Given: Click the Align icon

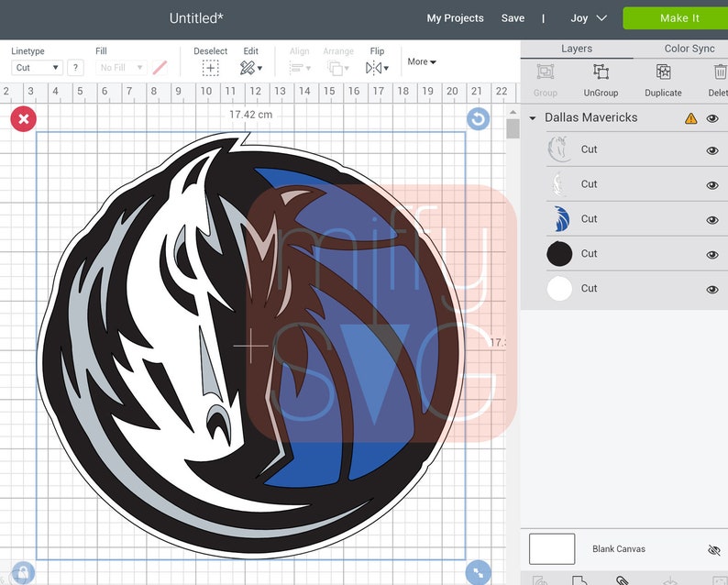Looking at the screenshot, I should point(296,68).
